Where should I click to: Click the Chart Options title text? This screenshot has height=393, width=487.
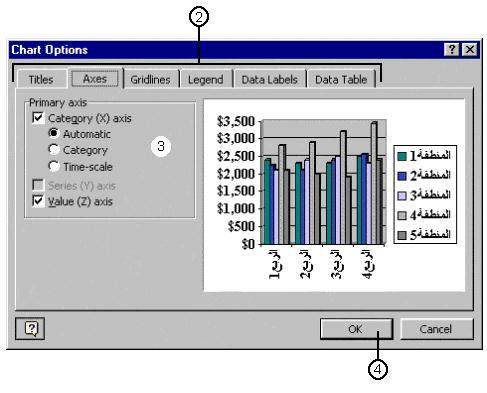pyautogui.click(x=49, y=50)
